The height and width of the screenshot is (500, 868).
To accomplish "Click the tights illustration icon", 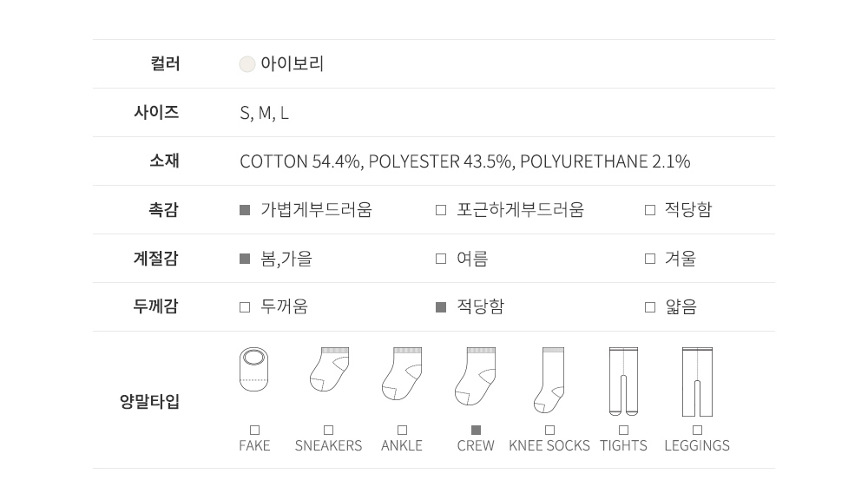I will [x=623, y=381].
